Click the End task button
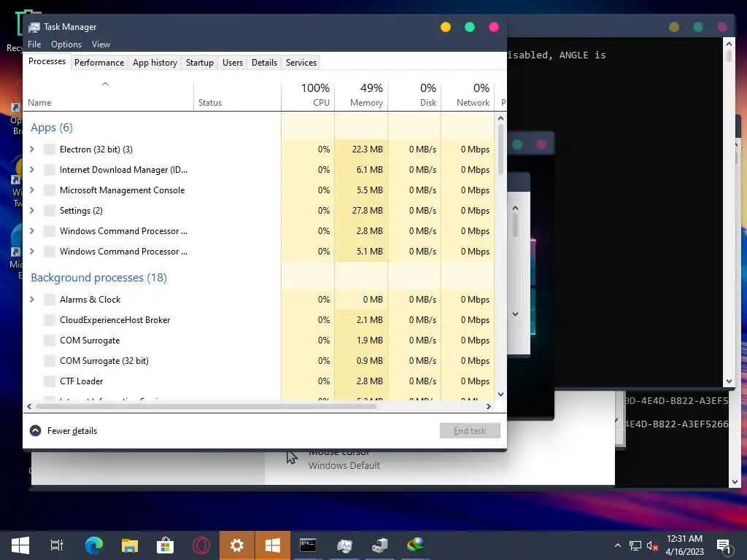 (470, 431)
